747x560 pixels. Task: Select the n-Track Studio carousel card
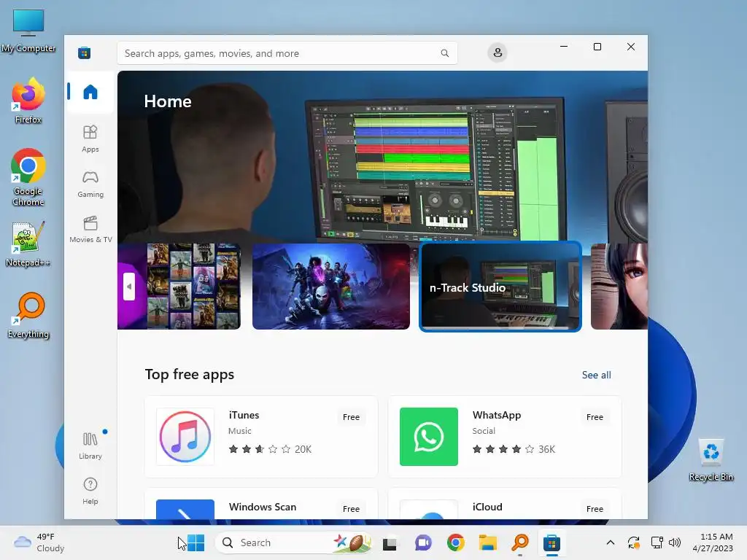click(x=500, y=286)
